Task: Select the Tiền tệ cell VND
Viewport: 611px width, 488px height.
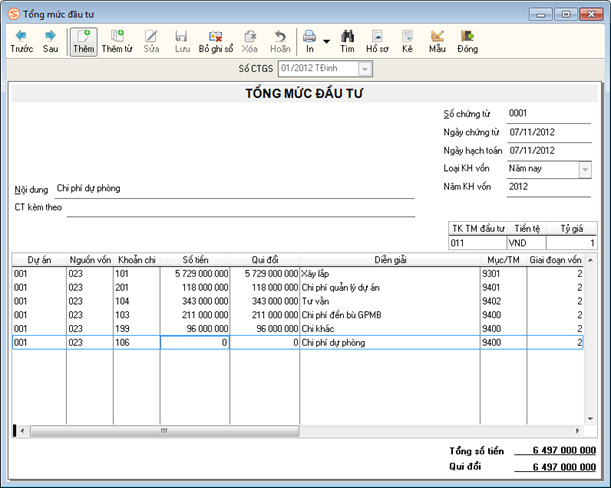Action: (526, 243)
